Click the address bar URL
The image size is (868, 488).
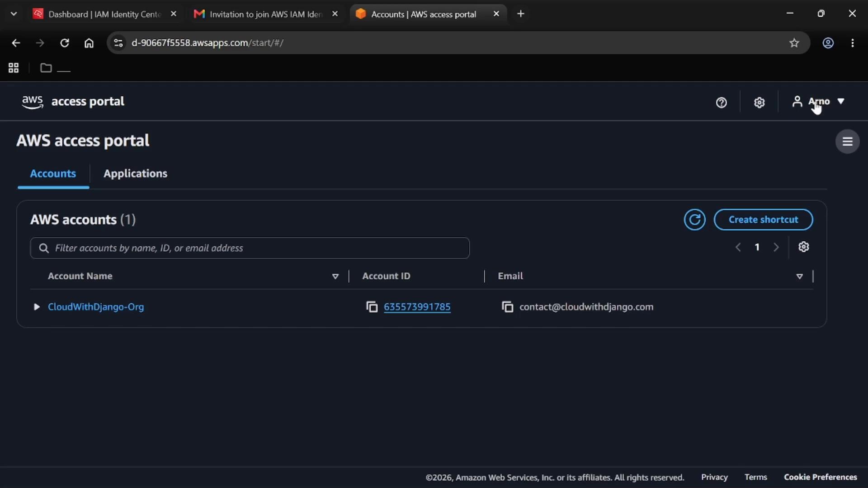click(x=208, y=43)
